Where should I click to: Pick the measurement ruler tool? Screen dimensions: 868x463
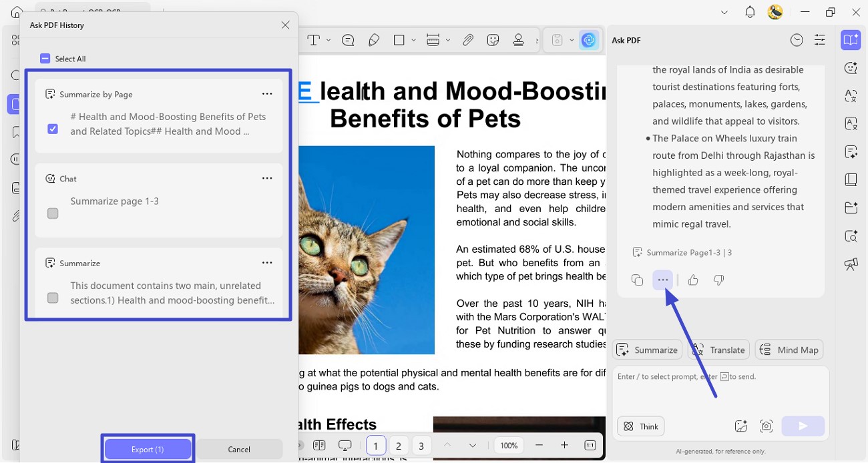pos(433,40)
